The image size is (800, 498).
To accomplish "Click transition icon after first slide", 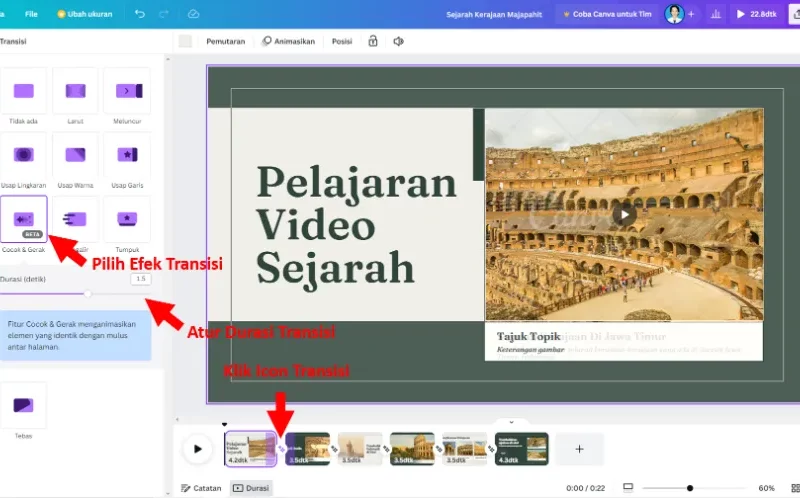I will (281, 449).
